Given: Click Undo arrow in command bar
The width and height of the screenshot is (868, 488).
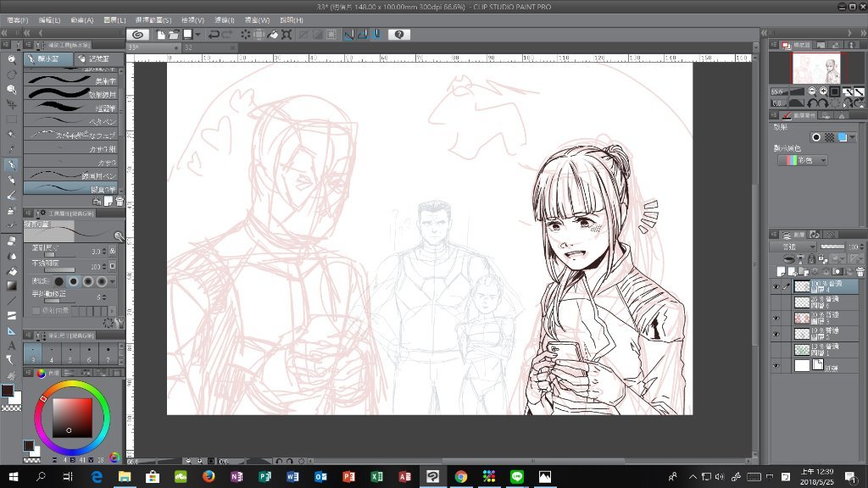Looking at the screenshot, I should click(214, 34).
